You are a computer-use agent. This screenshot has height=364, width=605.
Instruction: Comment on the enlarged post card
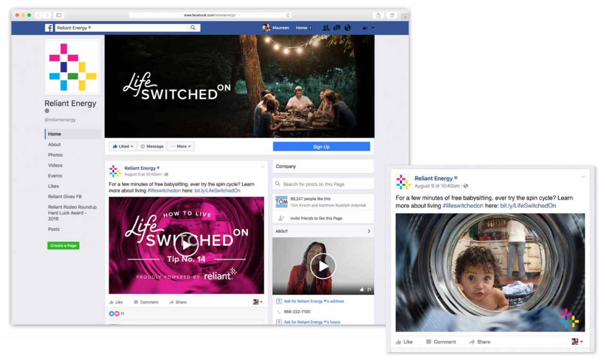tap(441, 342)
